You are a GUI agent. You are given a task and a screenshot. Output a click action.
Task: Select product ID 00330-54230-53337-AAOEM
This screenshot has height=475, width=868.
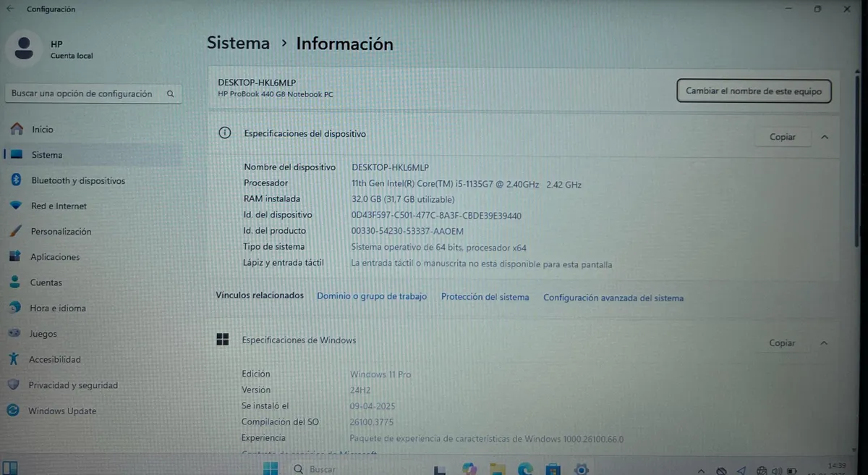coord(407,231)
